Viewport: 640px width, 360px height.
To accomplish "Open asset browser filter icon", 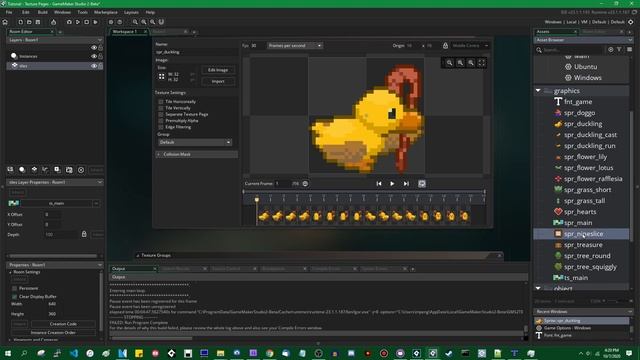I will 619,50.
